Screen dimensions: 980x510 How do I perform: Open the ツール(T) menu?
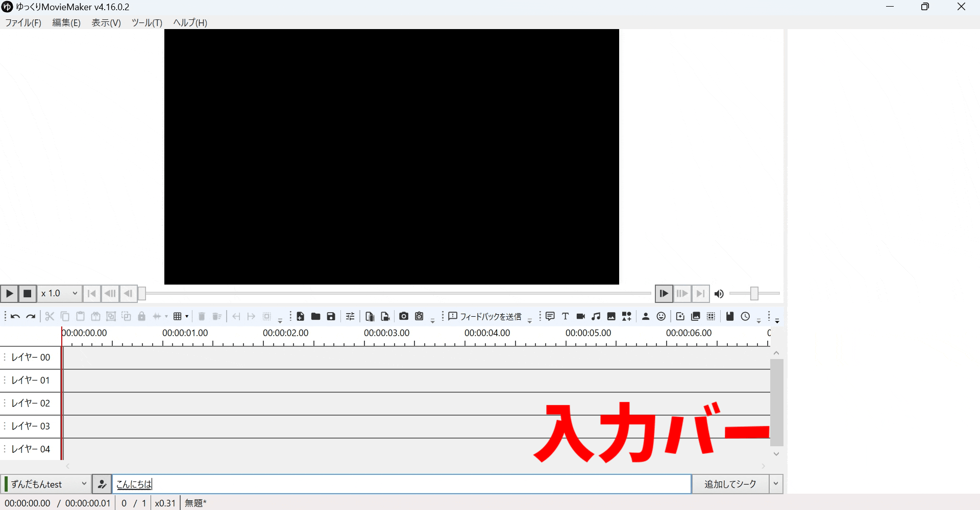[x=147, y=23]
